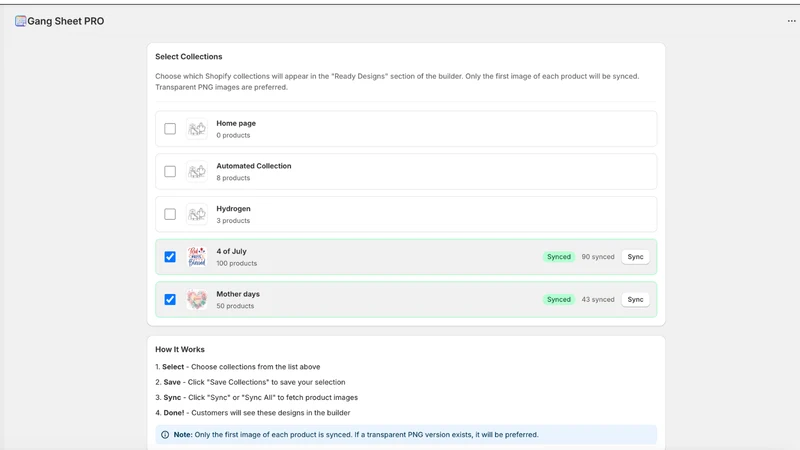Check the Automated Collection checkbox
This screenshot has height=450, width=800.
[170, 171]
